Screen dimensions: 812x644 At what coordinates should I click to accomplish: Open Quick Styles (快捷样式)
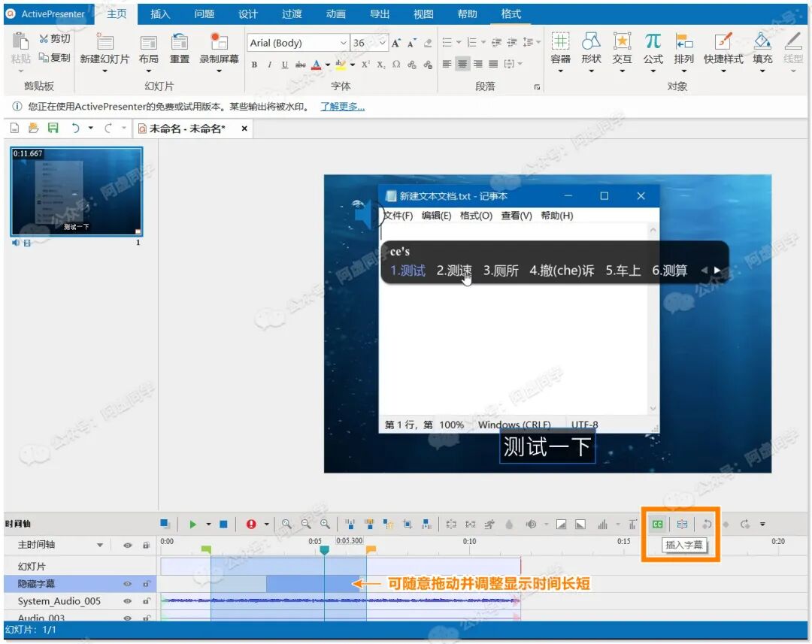pyautogui.click(x=723, y=41)
